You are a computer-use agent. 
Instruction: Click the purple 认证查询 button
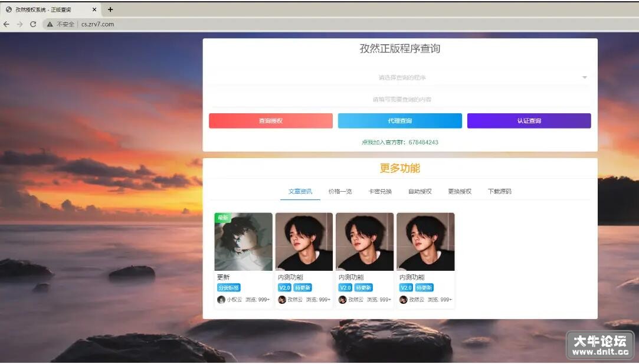click(529, 121)
